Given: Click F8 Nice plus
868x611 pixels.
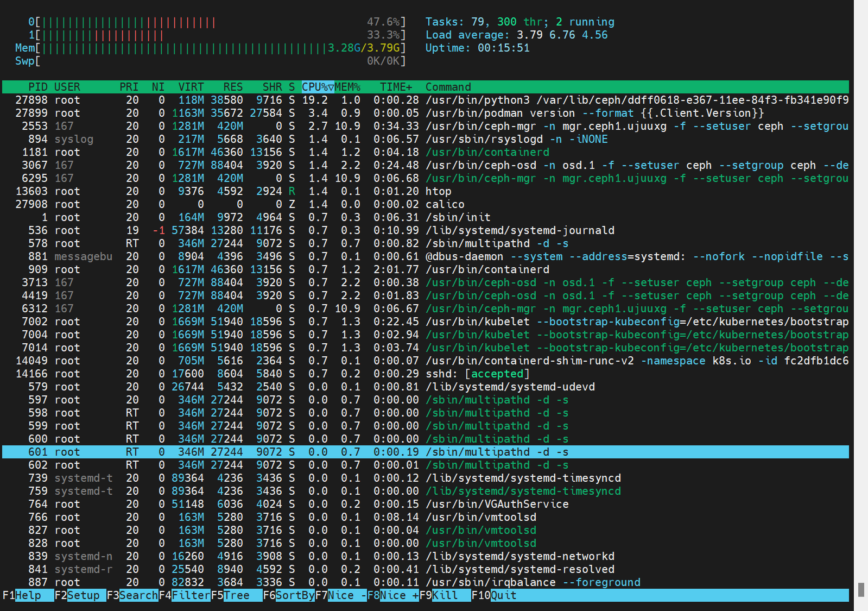Looking at the screenshot, I should point(393,595).
